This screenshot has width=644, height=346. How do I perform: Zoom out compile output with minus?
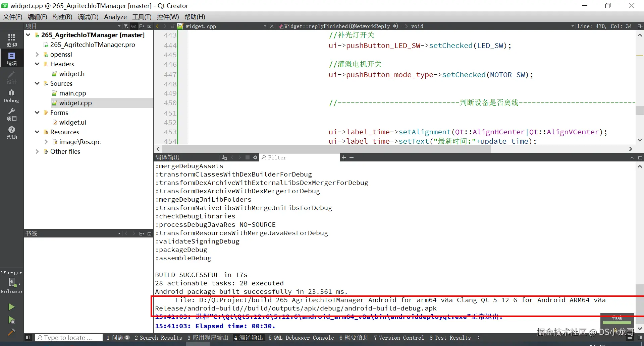pyautogui.click(x=352, y=157)
